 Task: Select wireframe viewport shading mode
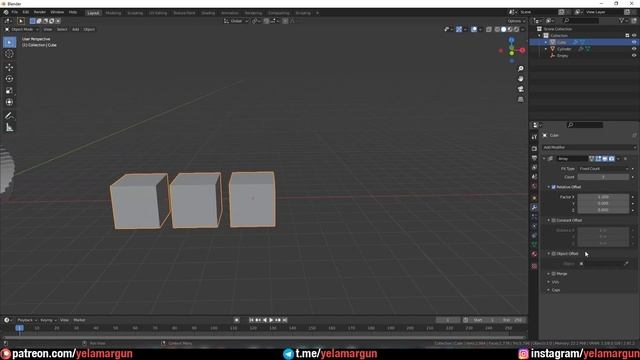(497, 29)
